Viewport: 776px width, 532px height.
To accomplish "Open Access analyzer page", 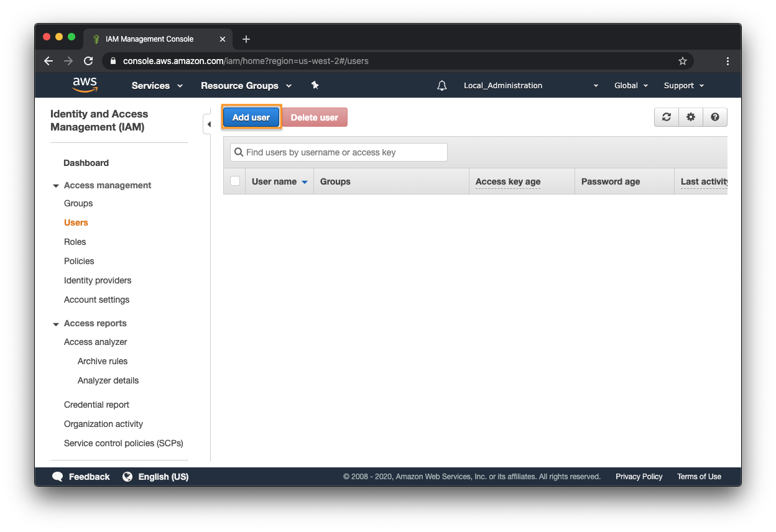I will [95, 342].
